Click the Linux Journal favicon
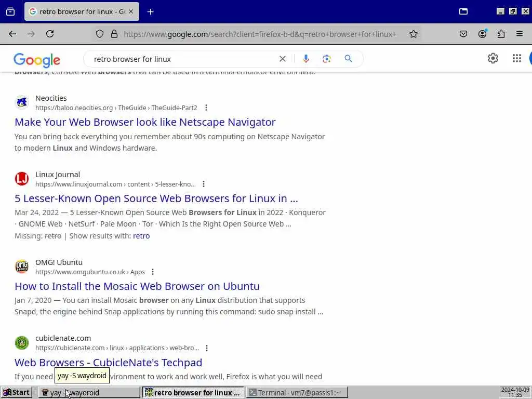This screenshot has height=399, width=532. tap(22, 179)
